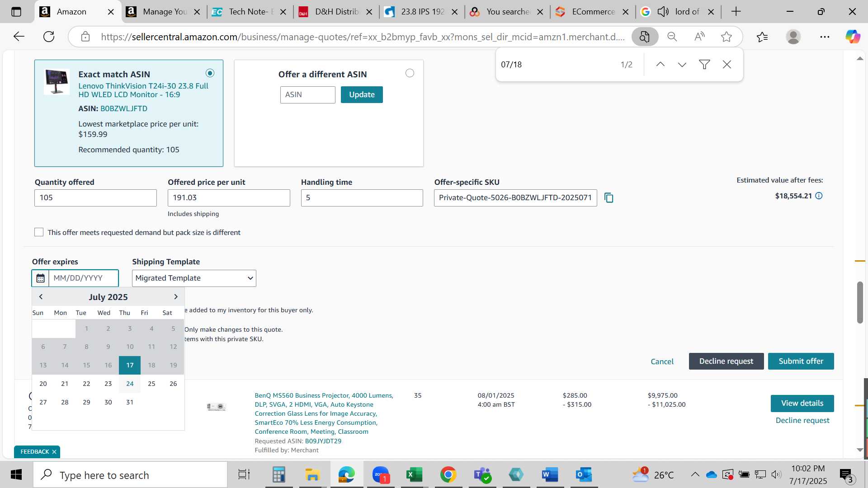
Task: Open the BenQ MS560 projector link
Action: click(x=324, y=413)
